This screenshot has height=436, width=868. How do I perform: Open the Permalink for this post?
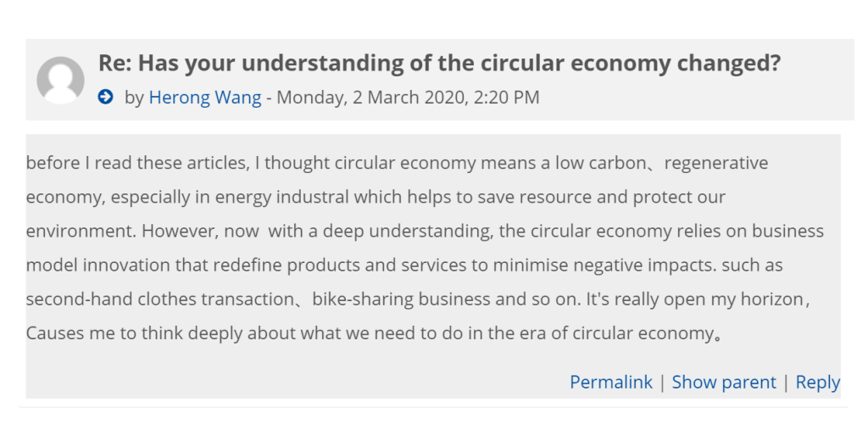[x=610, y=383]
